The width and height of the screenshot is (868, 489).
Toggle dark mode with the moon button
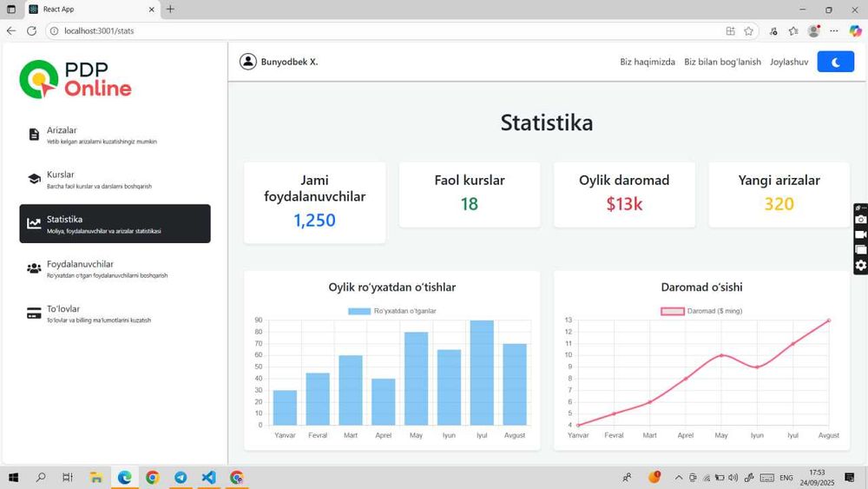pyautogui.click(x=835, y=62)
